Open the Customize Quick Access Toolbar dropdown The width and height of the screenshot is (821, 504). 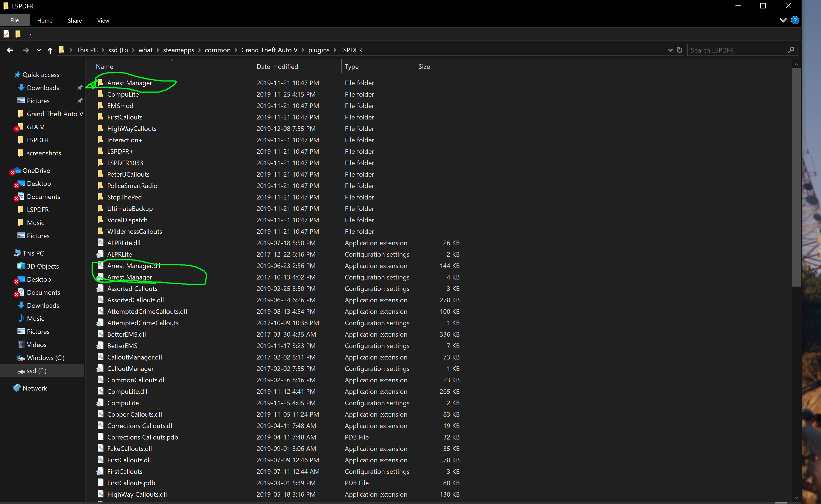pos(30,34)
